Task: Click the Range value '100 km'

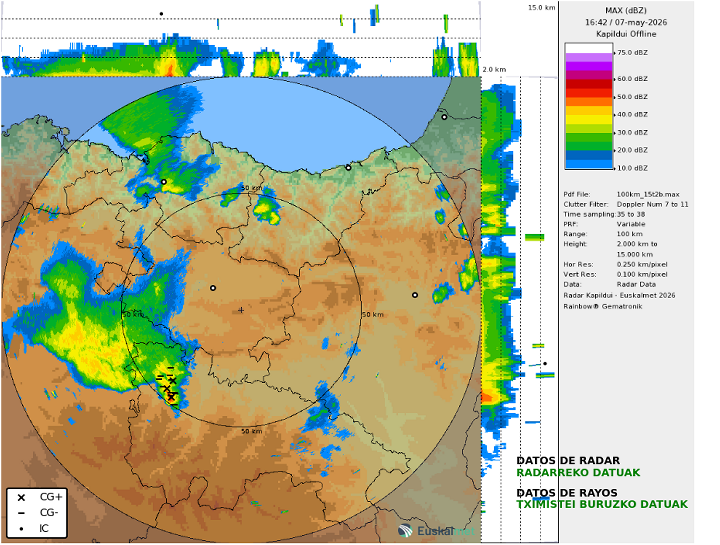Action: (629, 234)
